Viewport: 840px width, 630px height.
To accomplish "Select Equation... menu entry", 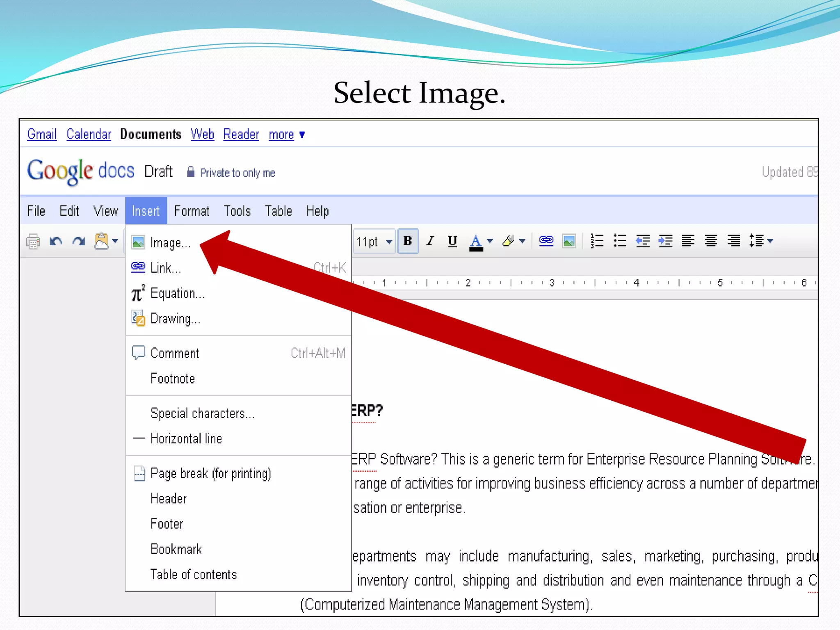I will [x=239, y=293].
